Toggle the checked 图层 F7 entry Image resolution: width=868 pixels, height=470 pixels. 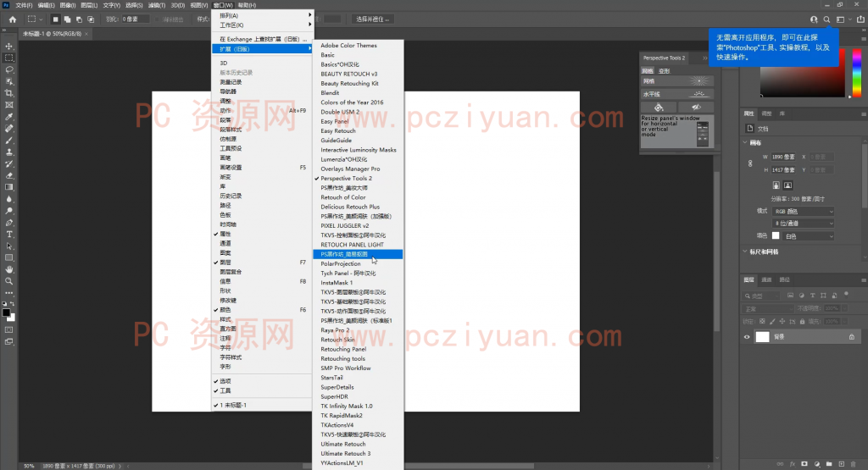tap(261, 262)
